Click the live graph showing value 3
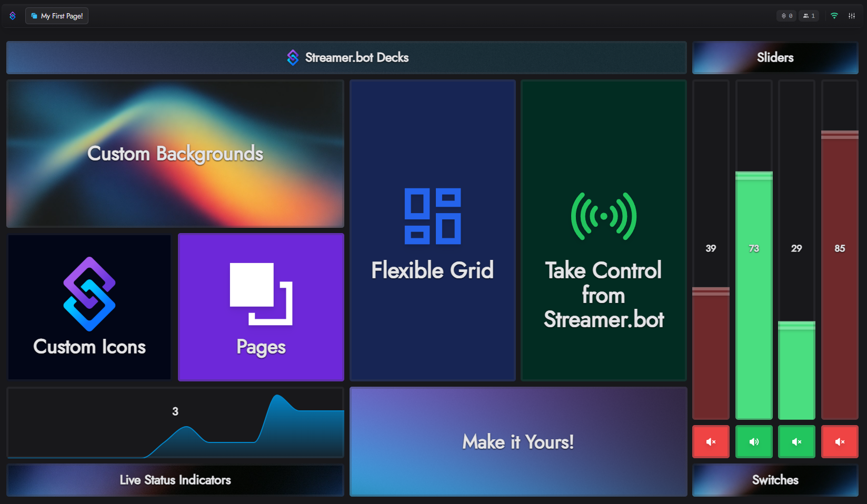This screenshot has width=867, height=504. 175,423
